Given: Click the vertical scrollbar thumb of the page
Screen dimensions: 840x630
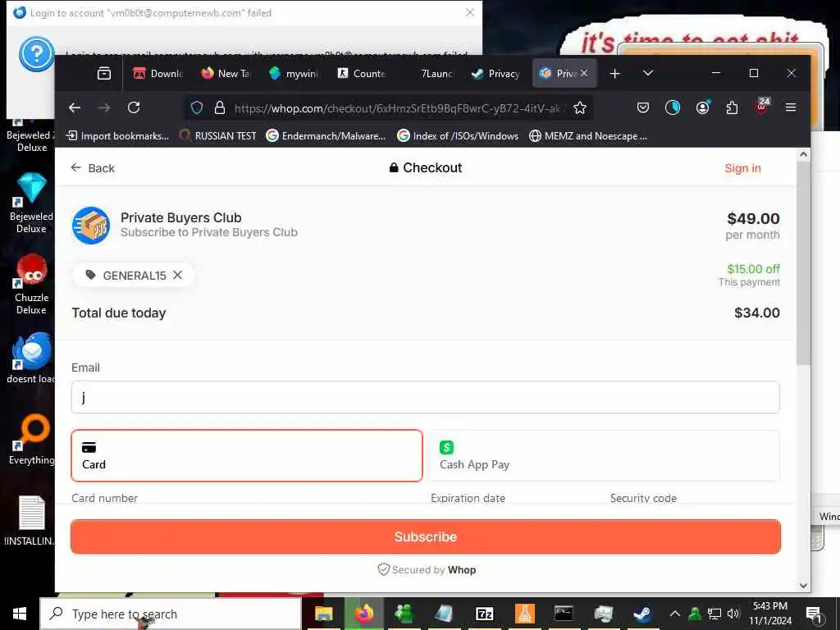Looking at the screenshot, I should [x=803, y=262].
